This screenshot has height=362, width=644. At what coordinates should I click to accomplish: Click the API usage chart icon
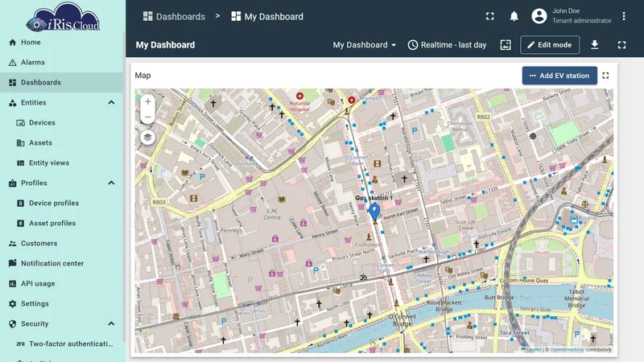[12, 284]
